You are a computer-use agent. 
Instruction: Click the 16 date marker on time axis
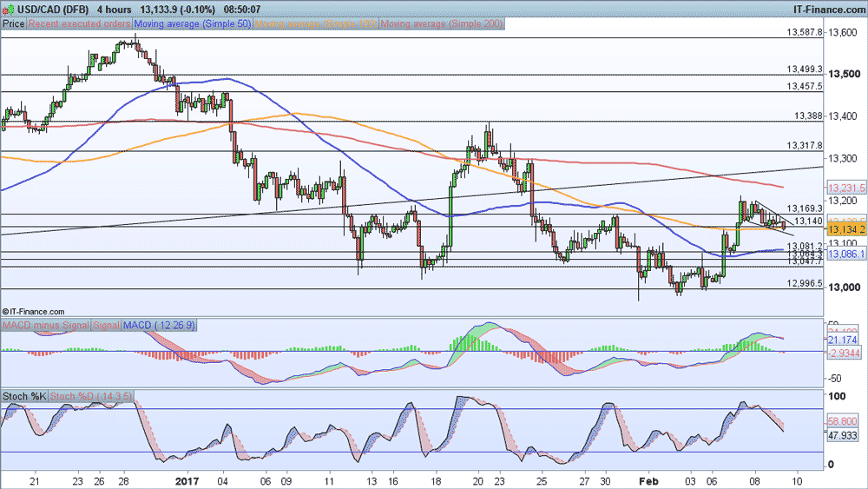[x=393, y=481]
